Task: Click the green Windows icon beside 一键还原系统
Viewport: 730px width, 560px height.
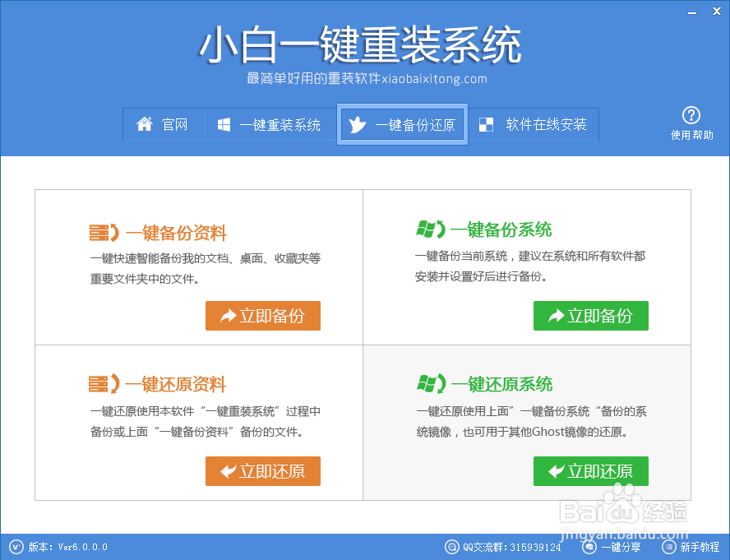Action: pyautogui.click(x=431, y=383)
